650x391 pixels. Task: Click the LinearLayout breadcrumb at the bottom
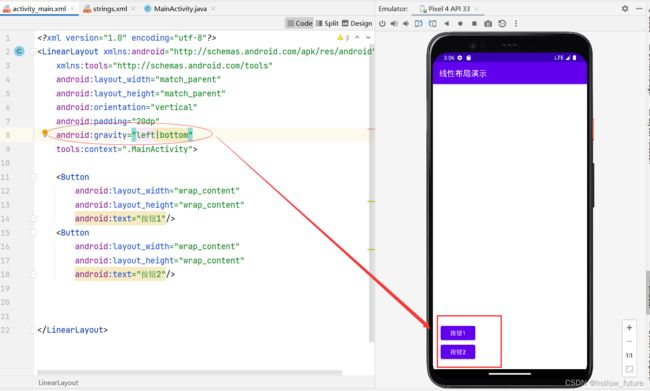point(58,383)
